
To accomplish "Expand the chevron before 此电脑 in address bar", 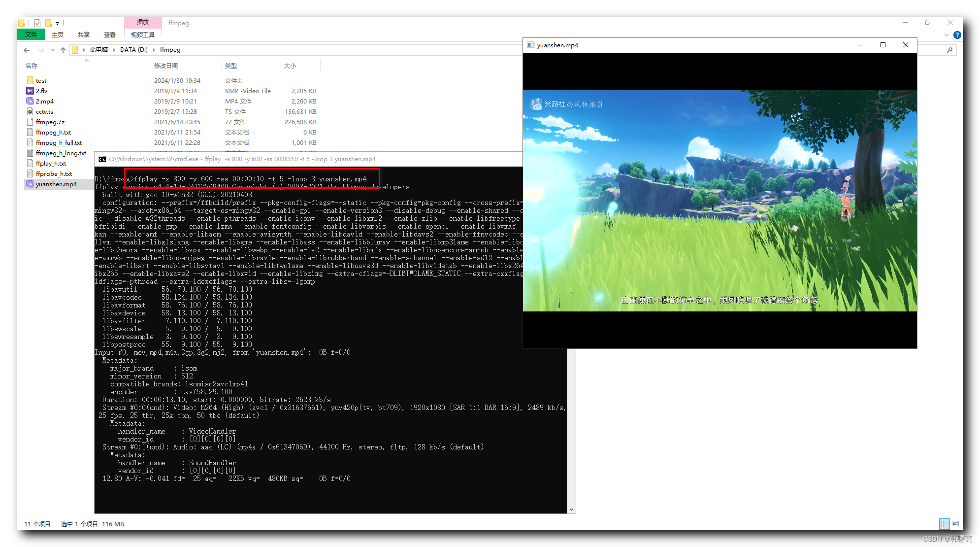I will (x=84, y=50).
